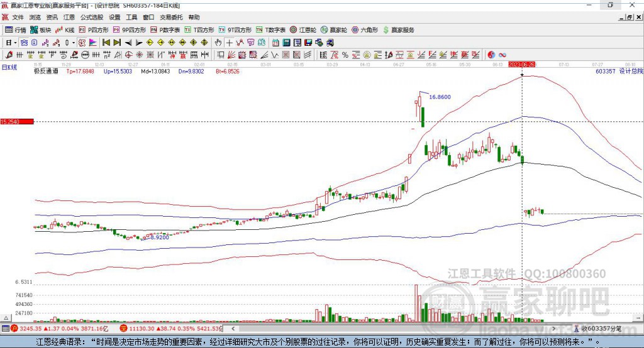Viewport: 644px width, 348px height.
Task: Toggle the crosshair cursor tool
Action: click(x=229, y=43)
